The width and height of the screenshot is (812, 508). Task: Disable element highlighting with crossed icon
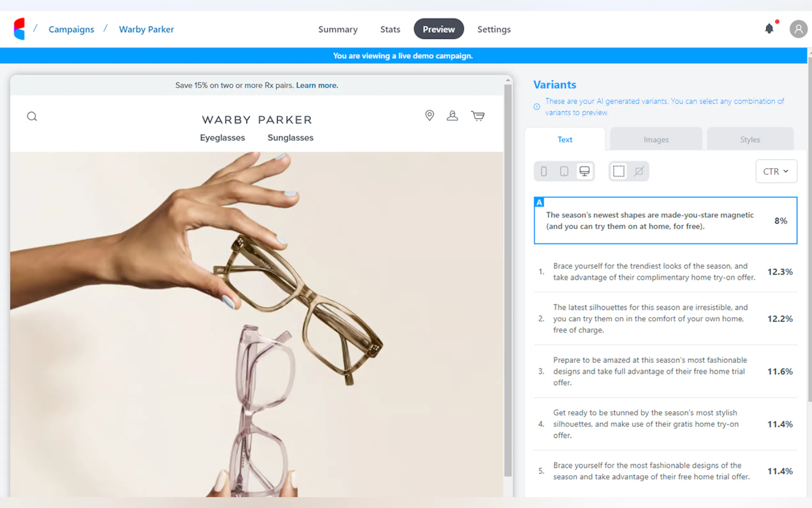tap(639, 171)
